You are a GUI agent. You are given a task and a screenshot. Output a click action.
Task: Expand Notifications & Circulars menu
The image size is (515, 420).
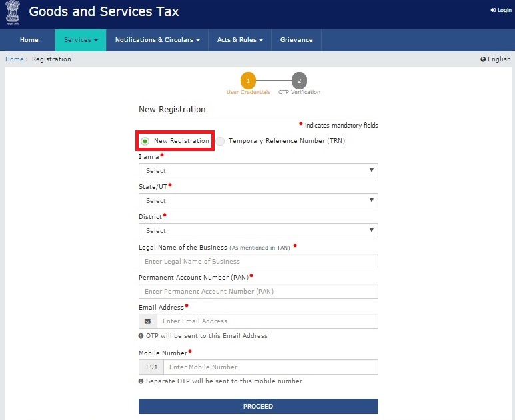pos(157,40)
